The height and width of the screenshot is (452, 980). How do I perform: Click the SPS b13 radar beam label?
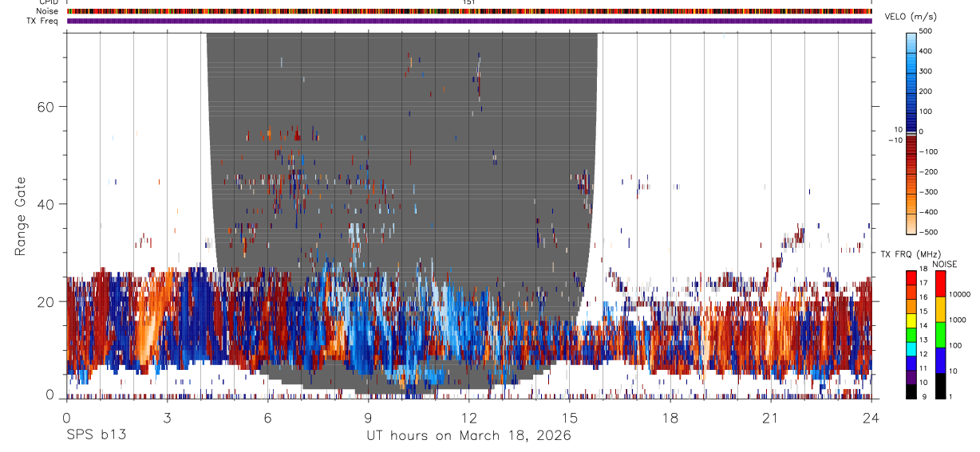coord(96,435)
